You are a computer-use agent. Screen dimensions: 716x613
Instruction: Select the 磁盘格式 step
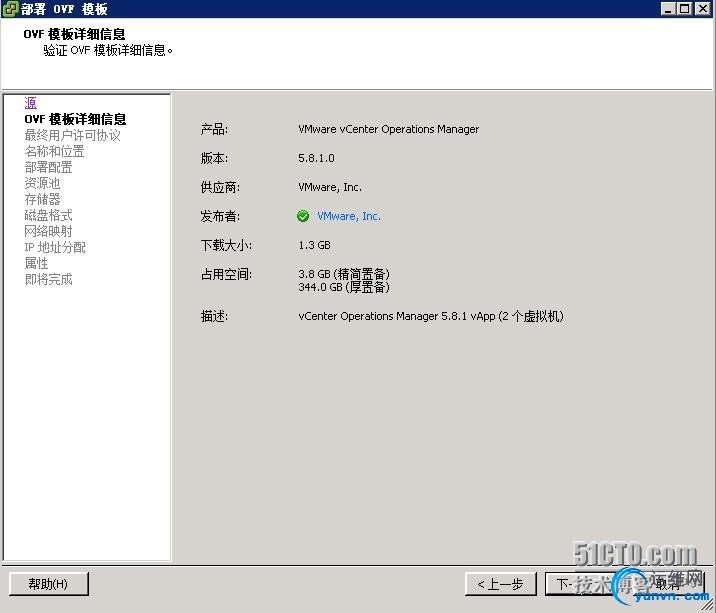pos(48,215)
